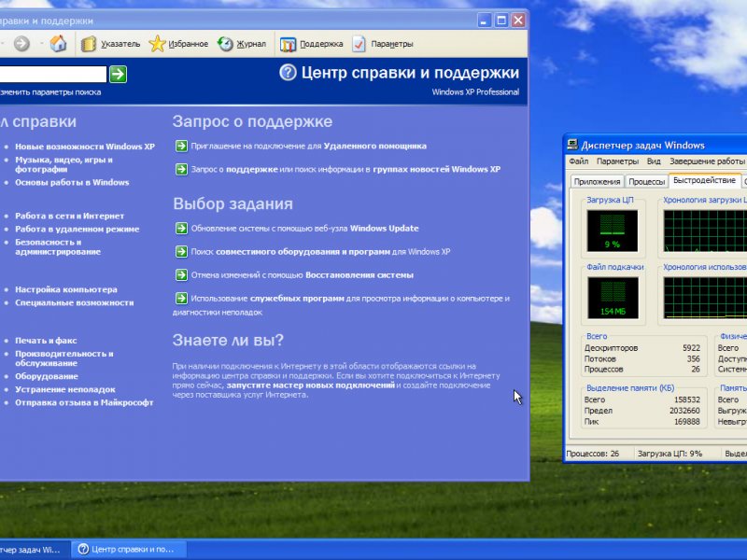Screen dimensions: 747x560
Task: Click status bar Загрузка ЦП: 9%
Action: click(669, 454)
